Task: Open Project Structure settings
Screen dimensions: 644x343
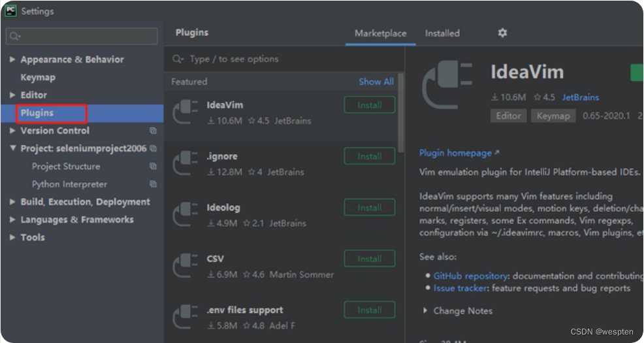Action: pos(66,167)
